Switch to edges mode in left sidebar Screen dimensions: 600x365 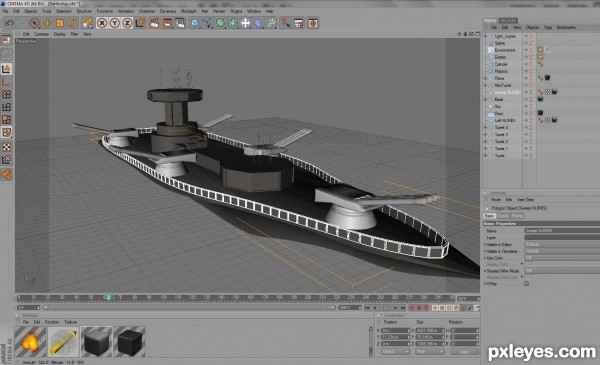7,107
